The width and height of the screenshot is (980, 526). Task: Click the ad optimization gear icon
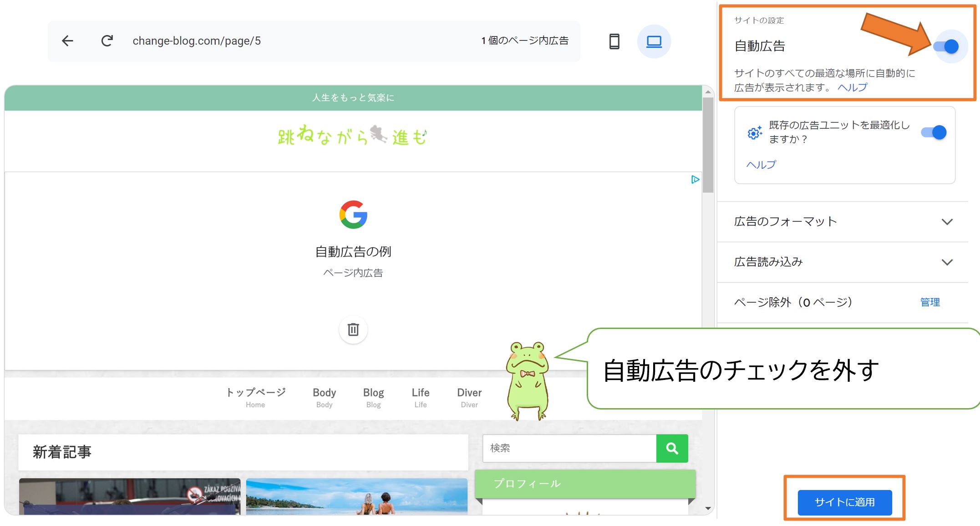pyautogui.click(x=754, y=133)
